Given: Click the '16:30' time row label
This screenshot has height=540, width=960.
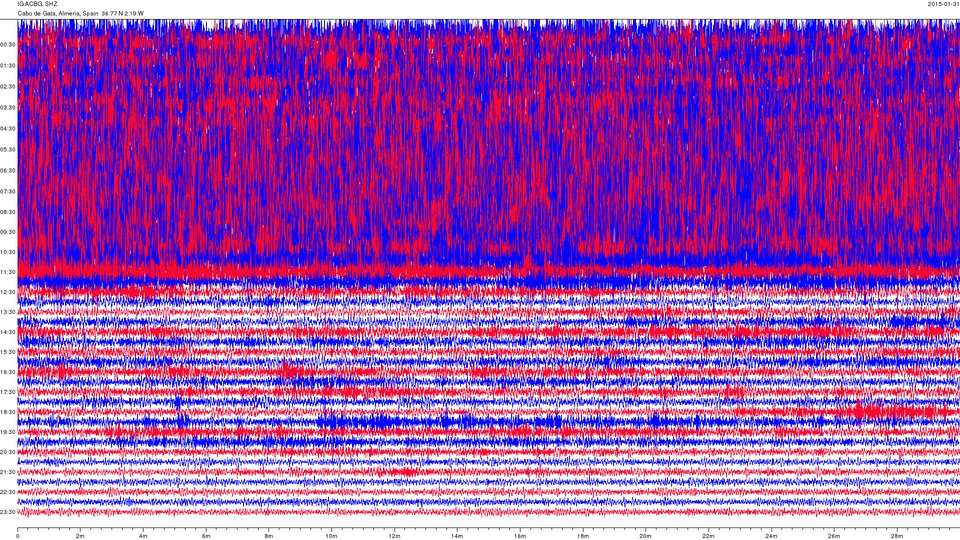Looking at the screenshot, I should point(8,372).
